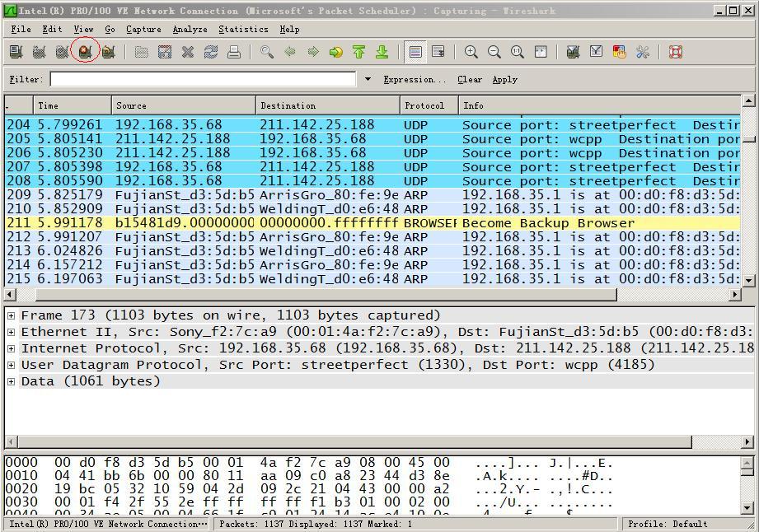
Task: Toggle auto scroll during live capture
Action: coord(438,52)
